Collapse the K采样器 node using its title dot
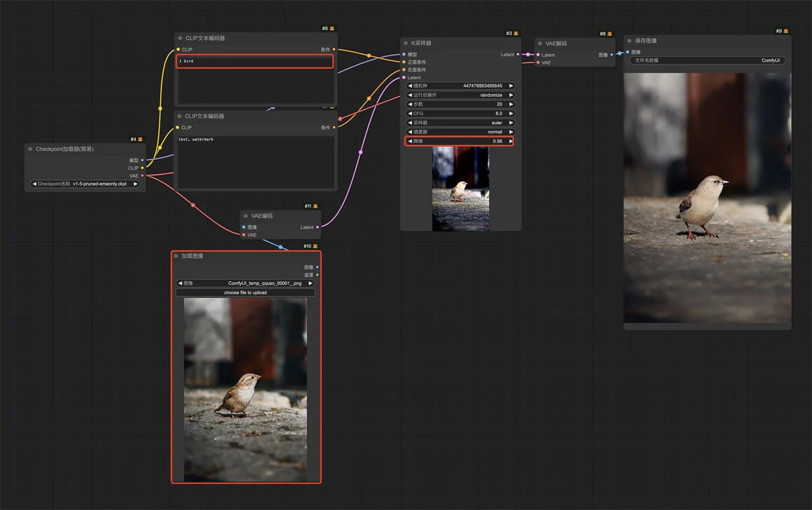Screen dimensions: 812x510 405,43
